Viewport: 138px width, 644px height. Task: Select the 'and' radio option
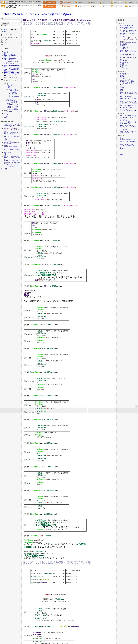[x=5, y=29]
